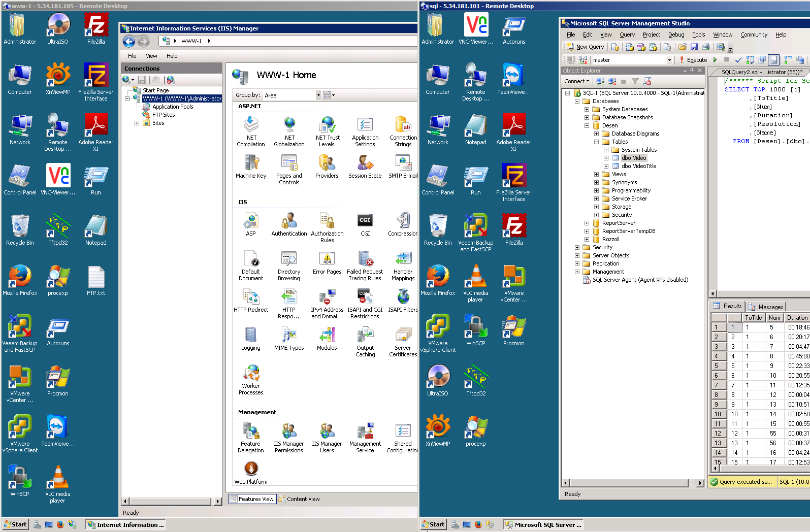Open the Error Pages feature
Viewport: 810px width, 532px height.
pyautogui.click(x=327, y=262)
